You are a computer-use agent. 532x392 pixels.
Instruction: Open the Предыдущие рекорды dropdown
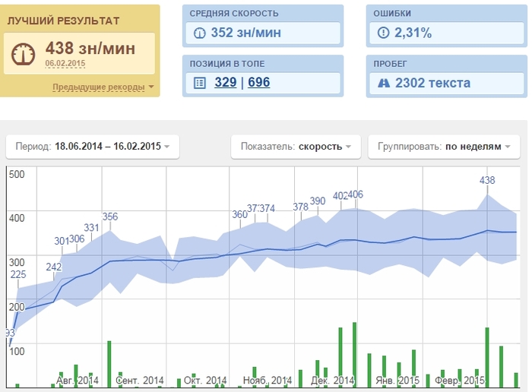(103, 87)
